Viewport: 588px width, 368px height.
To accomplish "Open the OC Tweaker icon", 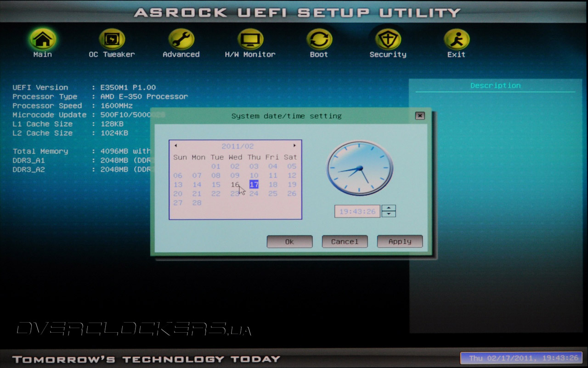I will pos(112,39).
